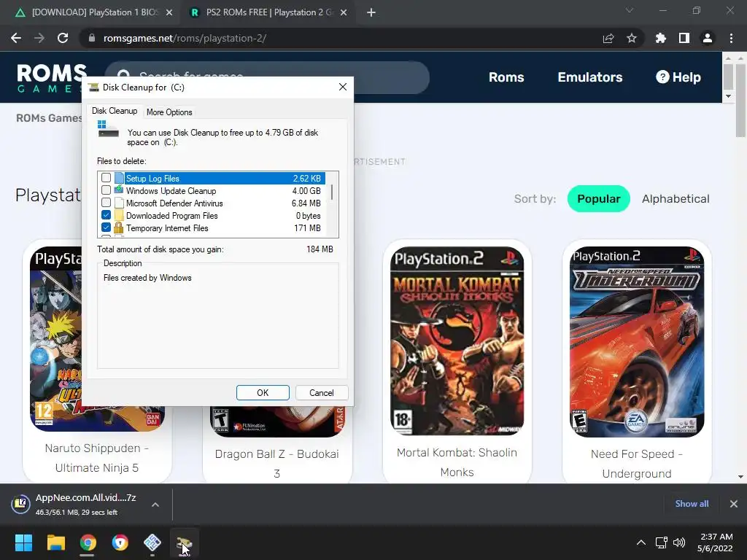The width and height of the screenshot is (747, 560).
Task: Click the page scrollbar down arrow
Action: pyautogui.click(x=740, y=477)
